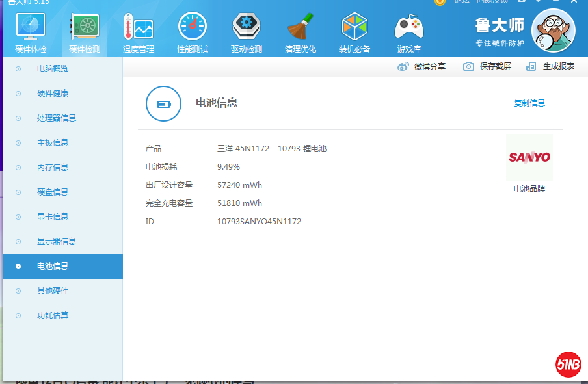This screenshot has width=588, height=384.
Task: Open 温度管理 temperature management
Action: pos(138,31)
